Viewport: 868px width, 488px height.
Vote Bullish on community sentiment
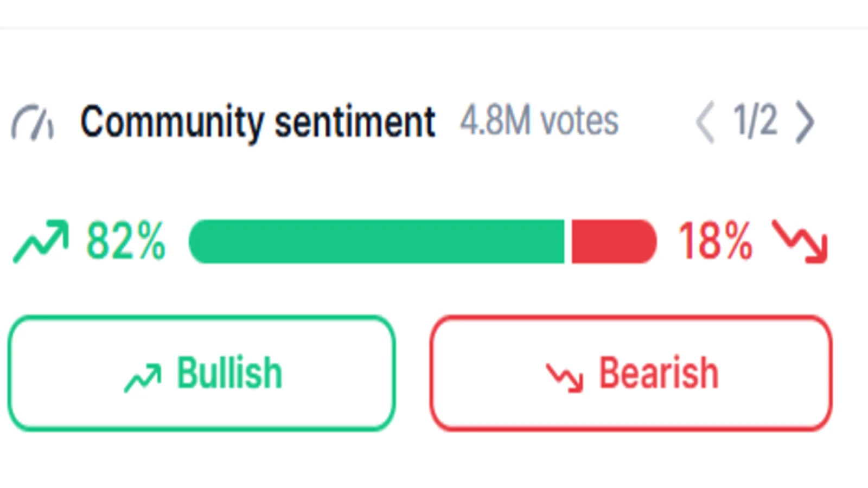click(x=201, y=373)
